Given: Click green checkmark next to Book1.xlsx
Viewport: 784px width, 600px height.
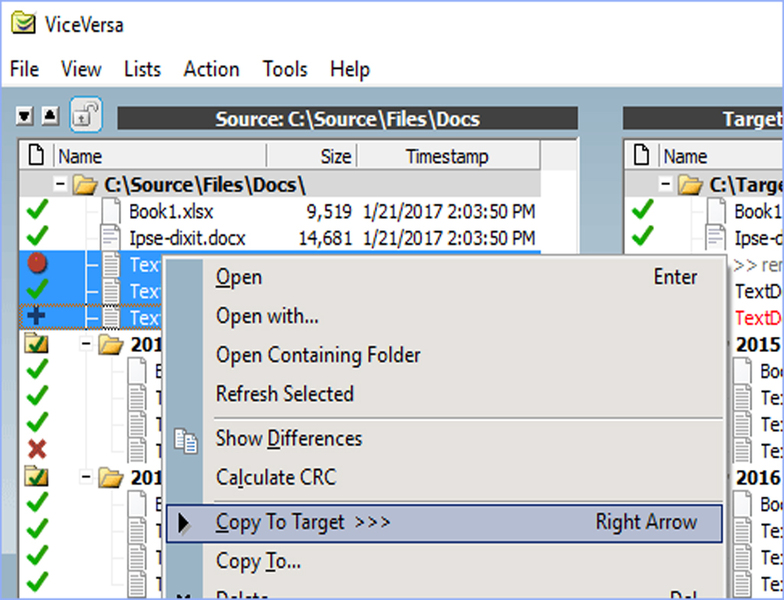Looking at the screenshot, I should point(38,209).
